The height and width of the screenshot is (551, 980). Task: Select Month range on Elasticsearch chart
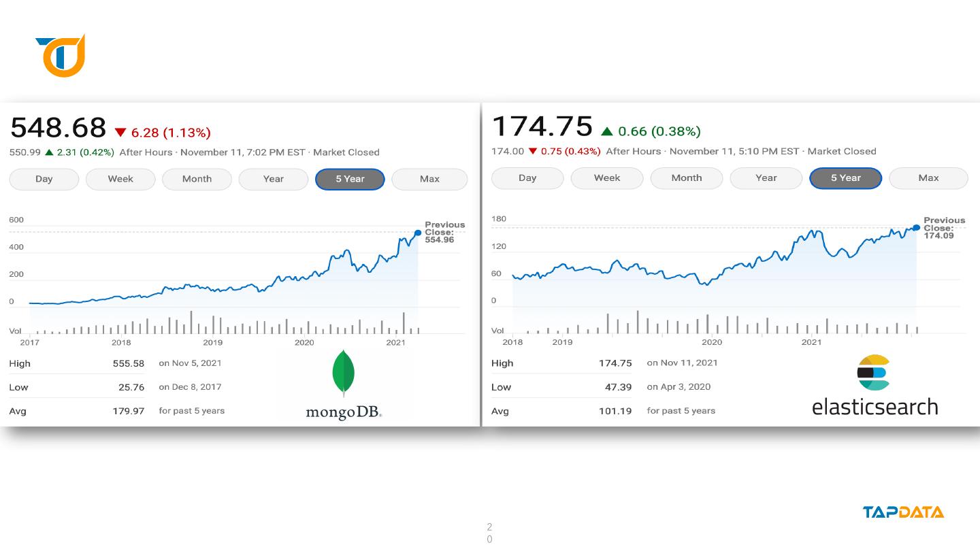coord(687,178)
